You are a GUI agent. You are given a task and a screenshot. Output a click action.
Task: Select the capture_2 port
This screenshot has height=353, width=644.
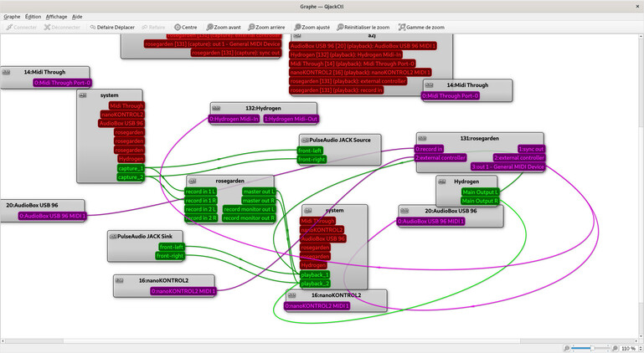pyautogui.click(x=131, y=177)
